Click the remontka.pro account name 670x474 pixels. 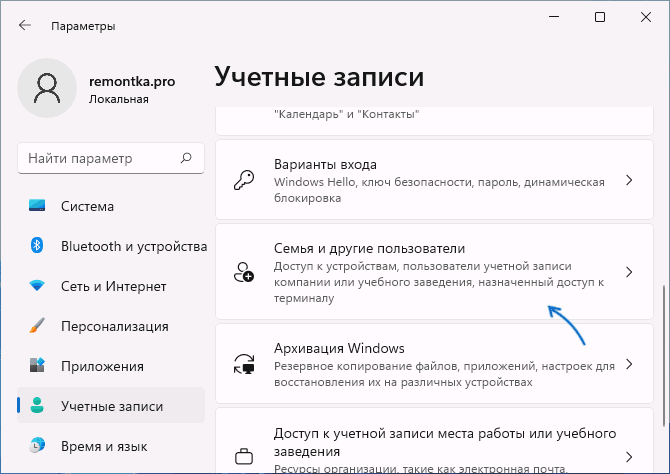click(x=132, y=81)
